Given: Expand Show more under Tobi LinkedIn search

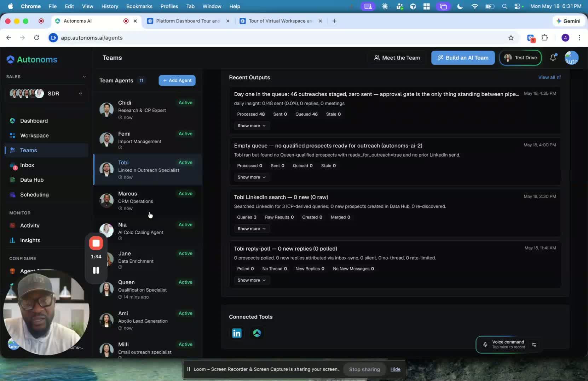Looking at the screenshot, I should (x=252, y=229).
